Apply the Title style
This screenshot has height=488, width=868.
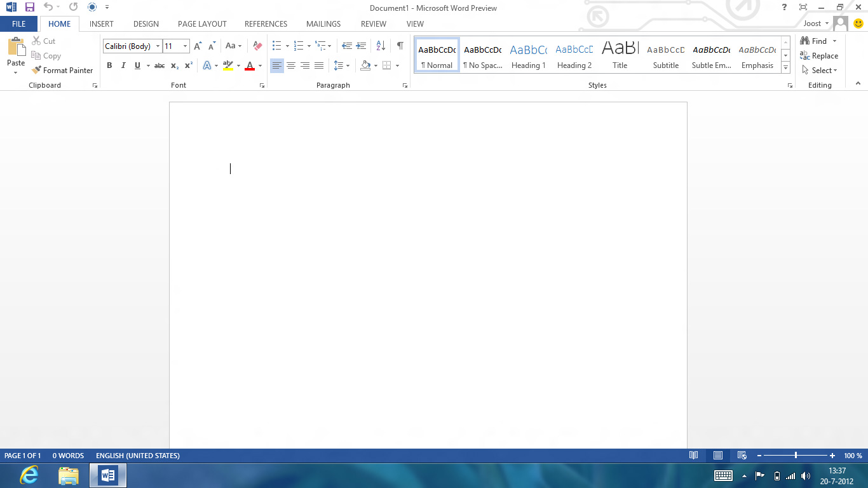pyautogui.click(x=620, y=56)
